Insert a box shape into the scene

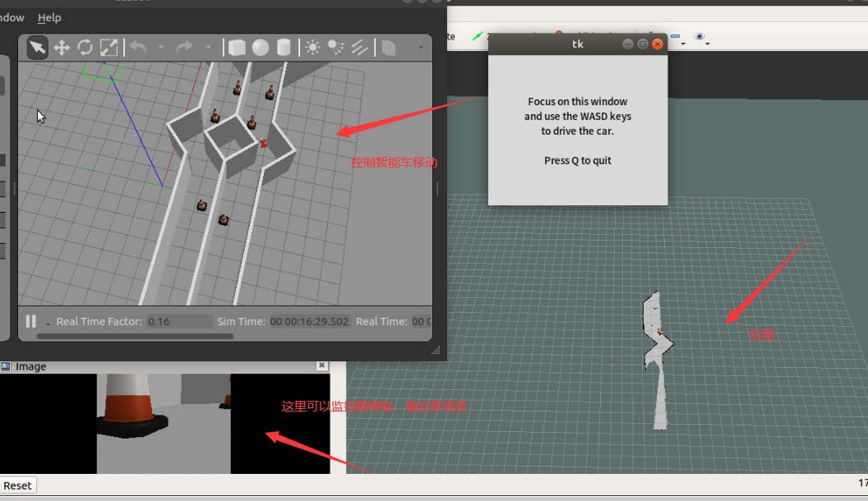[x=237, y=48]
